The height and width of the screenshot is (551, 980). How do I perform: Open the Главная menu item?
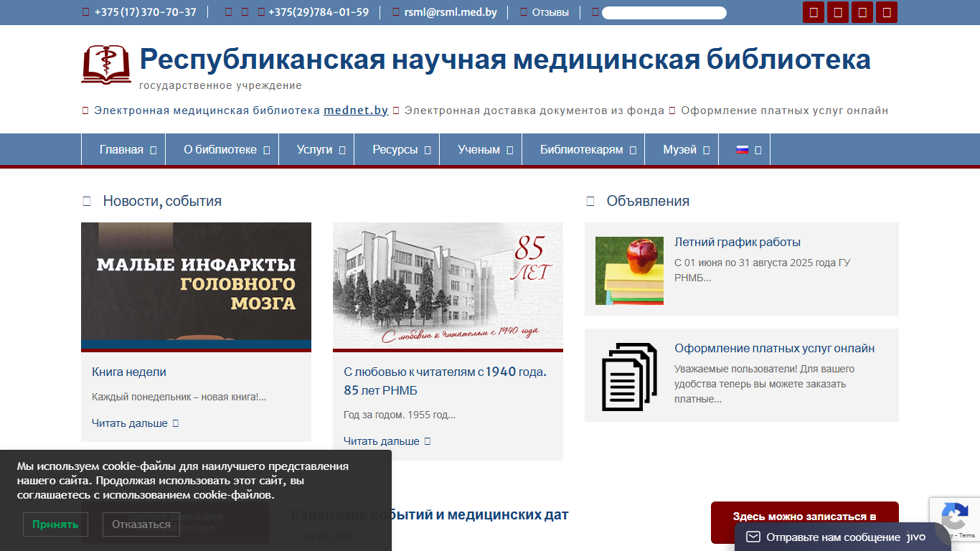[122, 150]
